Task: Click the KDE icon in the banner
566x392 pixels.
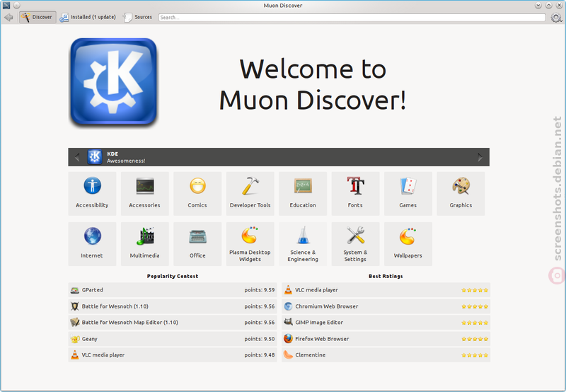Action: (x=95, y=157)
